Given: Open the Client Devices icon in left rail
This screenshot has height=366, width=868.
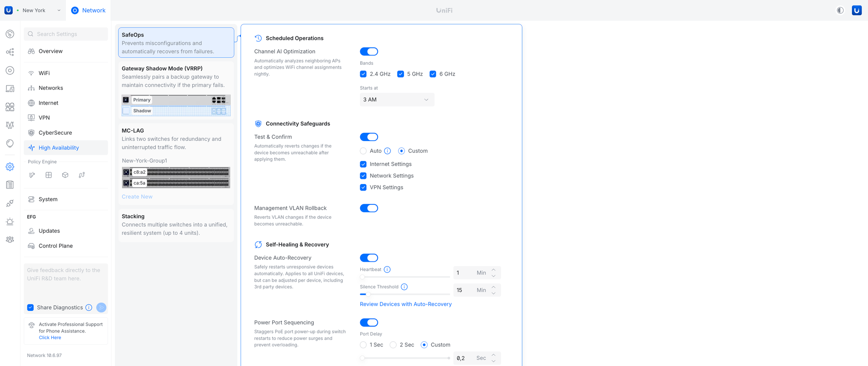Looking at the screenshot, I should point(10,89).
